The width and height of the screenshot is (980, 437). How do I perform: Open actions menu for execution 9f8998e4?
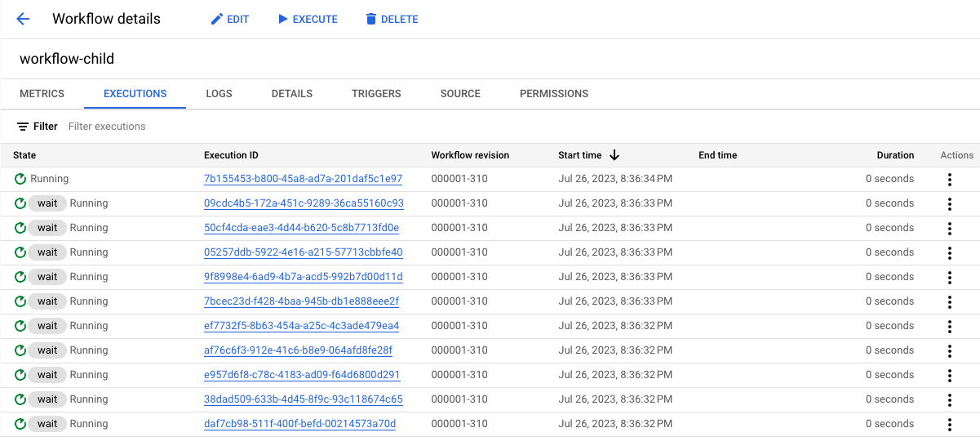click(950, 277)
